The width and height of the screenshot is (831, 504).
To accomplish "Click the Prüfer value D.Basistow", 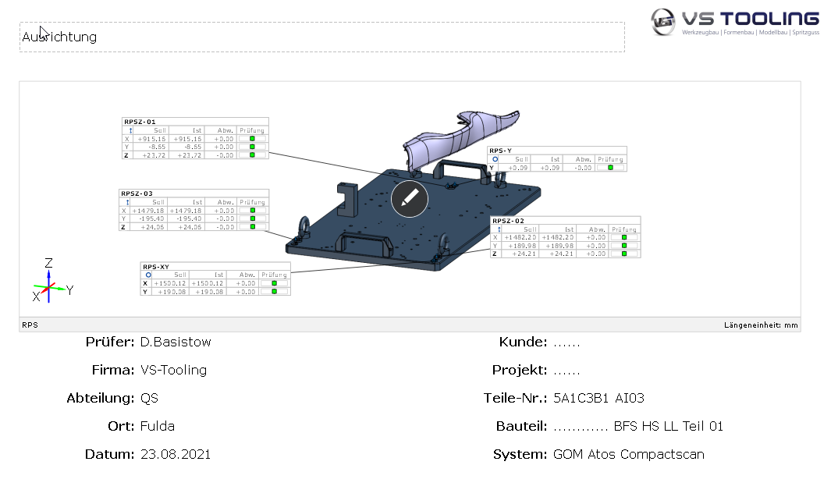I will coord(176,342).
